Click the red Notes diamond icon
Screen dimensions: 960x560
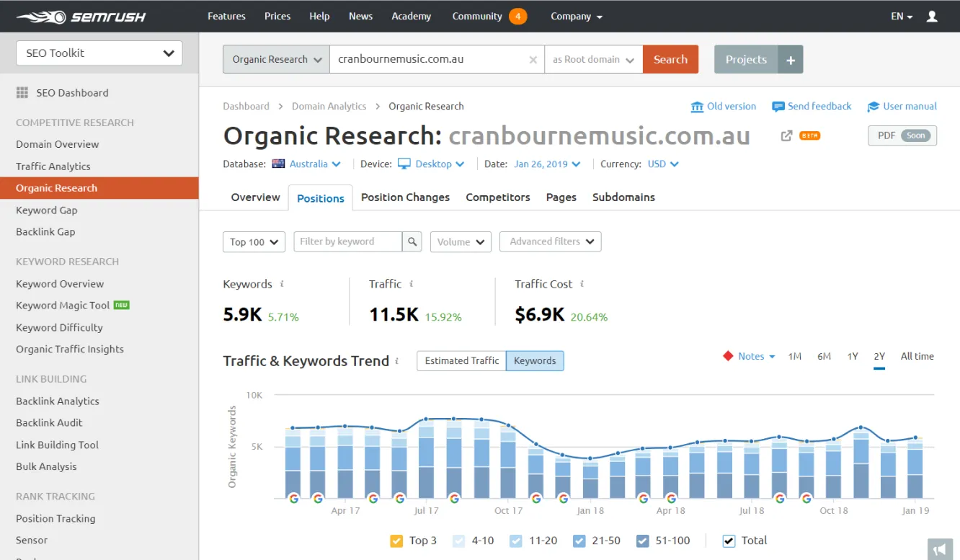pyautogui.click(x=728, y=356)
